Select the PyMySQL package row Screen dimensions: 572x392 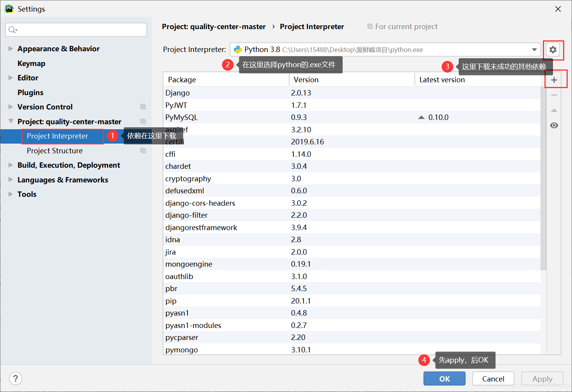point(352,117)
